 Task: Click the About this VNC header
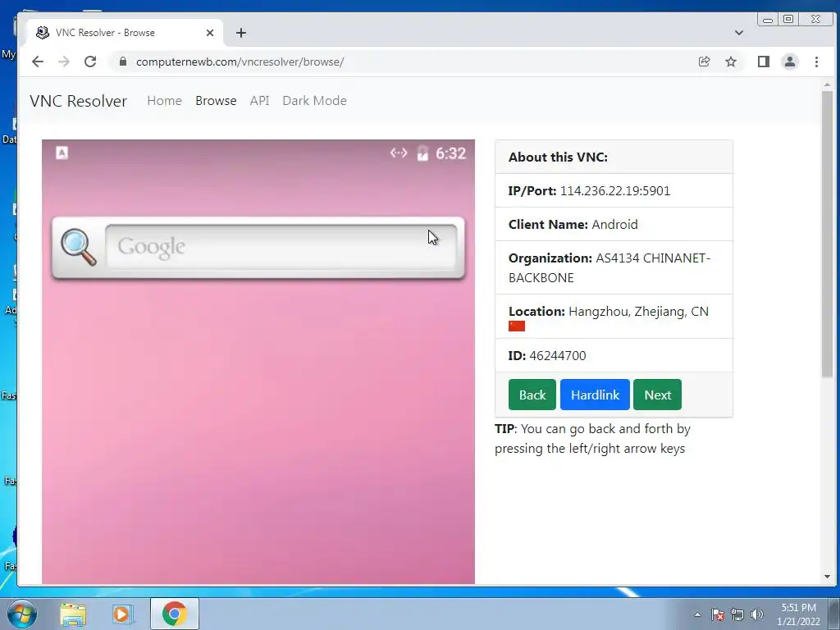(614, 157)
